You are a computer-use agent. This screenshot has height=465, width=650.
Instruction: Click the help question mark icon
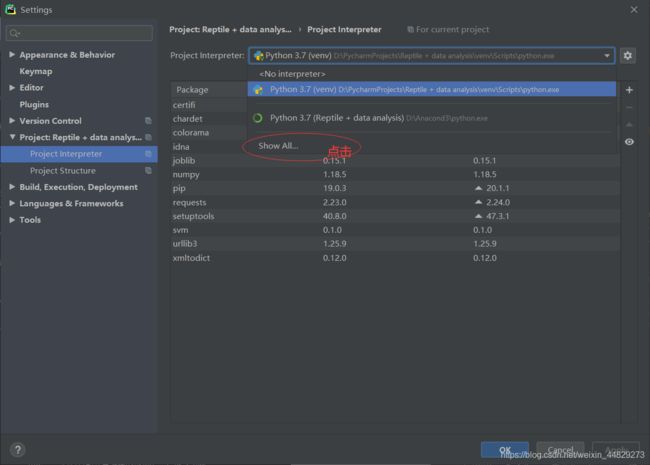(x=17, y=450)
